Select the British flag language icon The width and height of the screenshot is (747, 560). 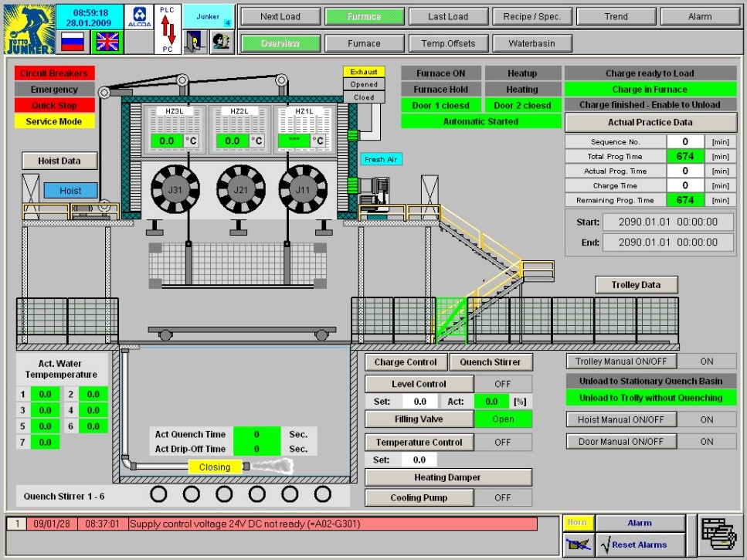pyautogui.click(x=107, y=42)
